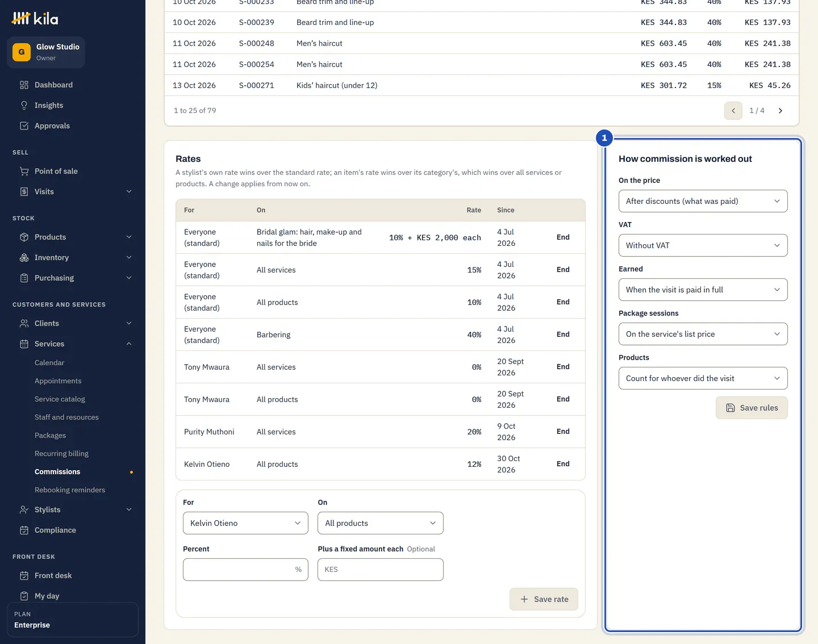
Task: Click the Save rate button
Action: pyautogui.click(x=544, y=599)
